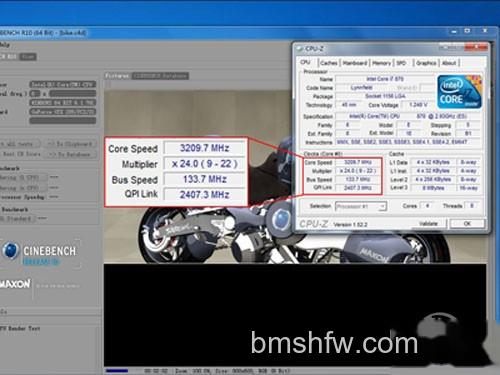Click the L1 Data cache size value

click(433, 162)
